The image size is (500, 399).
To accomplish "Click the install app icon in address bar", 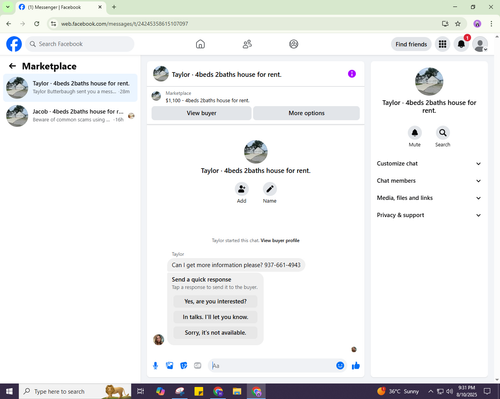I will (x=445, y=24).
